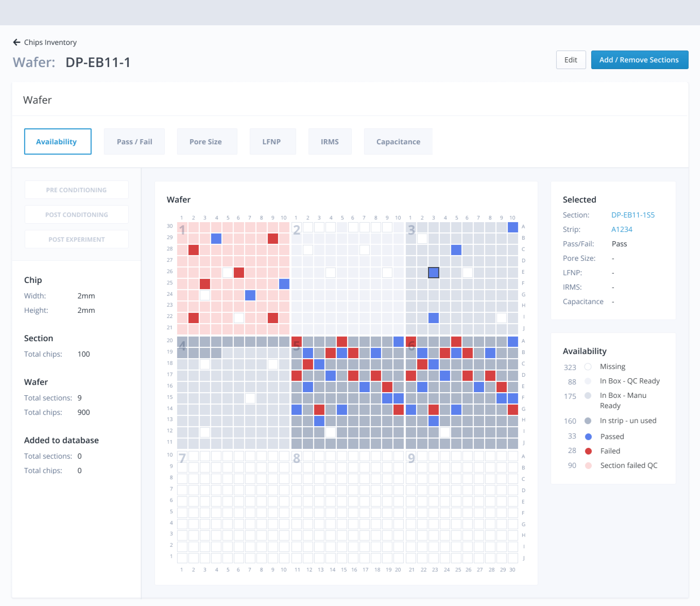Select the Capacitance tab
700x606 pixels.
click(398, 142)
